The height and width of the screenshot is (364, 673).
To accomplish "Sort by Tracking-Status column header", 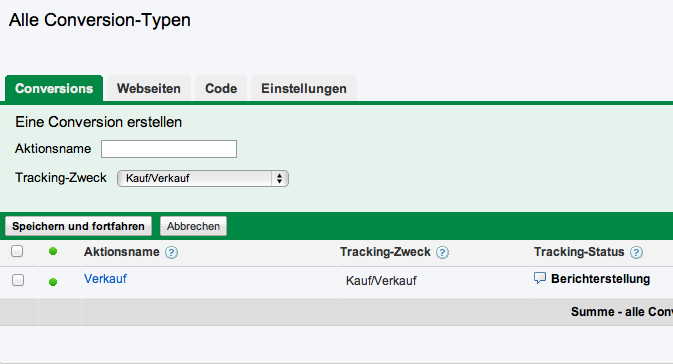I will tap(579, 252).
